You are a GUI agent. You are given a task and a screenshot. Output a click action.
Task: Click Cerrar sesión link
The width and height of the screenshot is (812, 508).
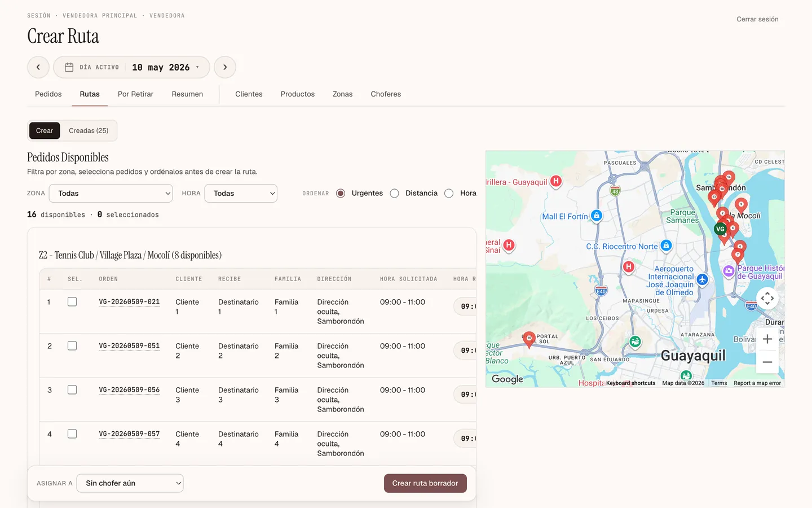757,19
